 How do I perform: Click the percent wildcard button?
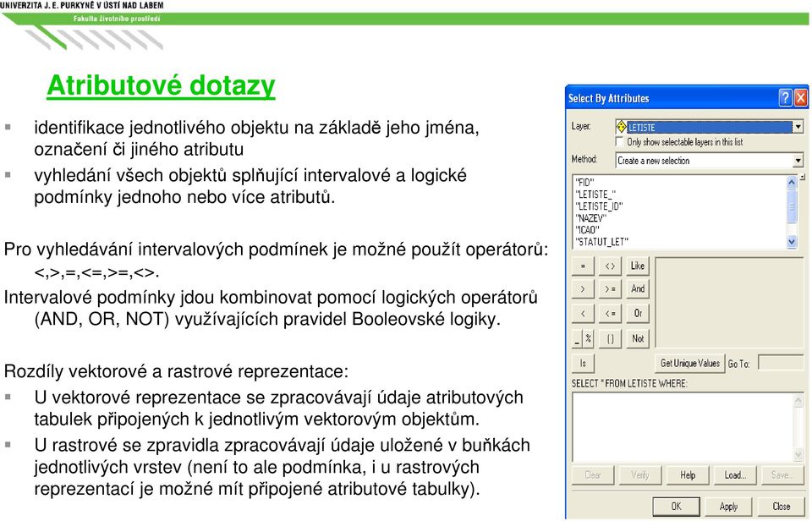(x=589, y=338)
